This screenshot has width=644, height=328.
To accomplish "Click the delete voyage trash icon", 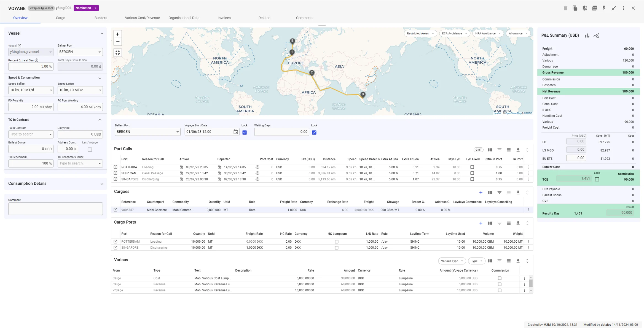I will click(565, 8).
